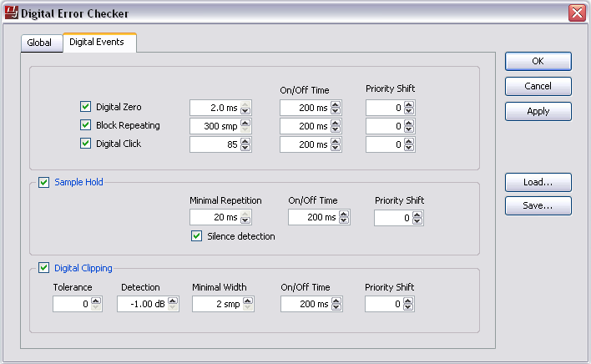Decrease Digital Clipping Minimal Width spinner
The image size is (591, 364).
[249, 308]
